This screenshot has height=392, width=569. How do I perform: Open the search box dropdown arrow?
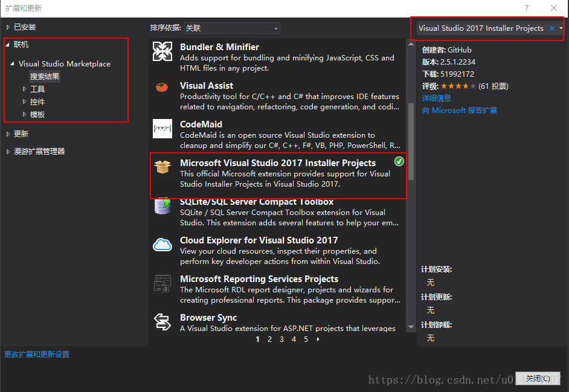click(561, 28)
